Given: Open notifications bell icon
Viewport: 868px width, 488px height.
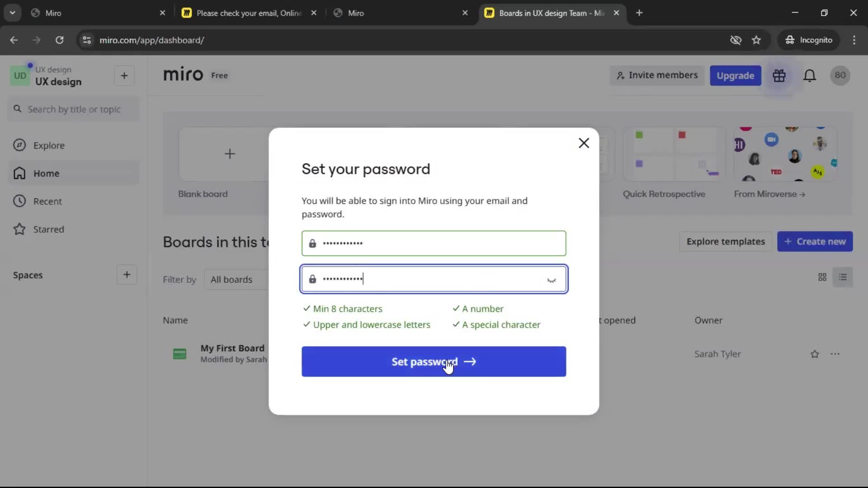Looking at the screenshot, I should pyautogui.click(x=809, y=75).
